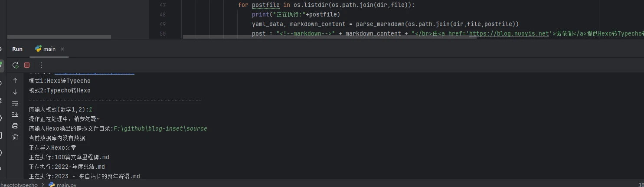Clear all console output with trash icon

tap(15, 137)
